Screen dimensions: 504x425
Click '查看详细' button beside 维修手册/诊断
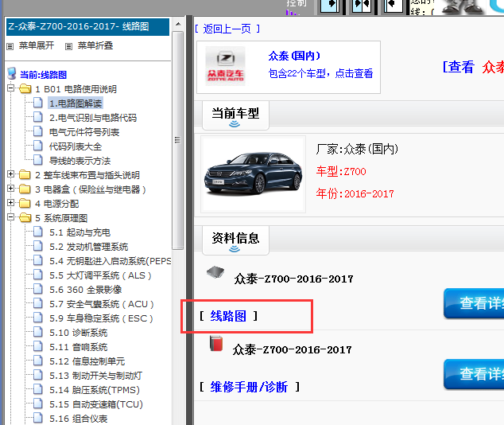[x=474, y=374]
